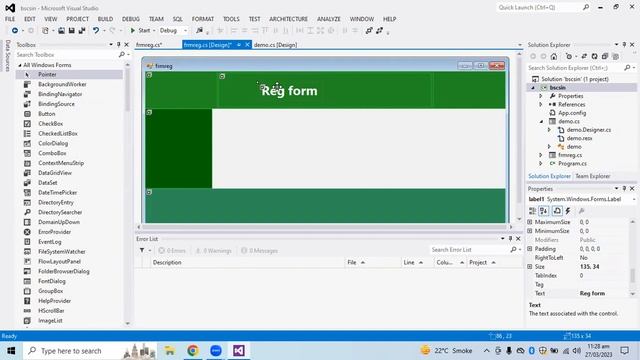Click the Search Solution Explorer input field
640x360 pixels.
(576, 68)
